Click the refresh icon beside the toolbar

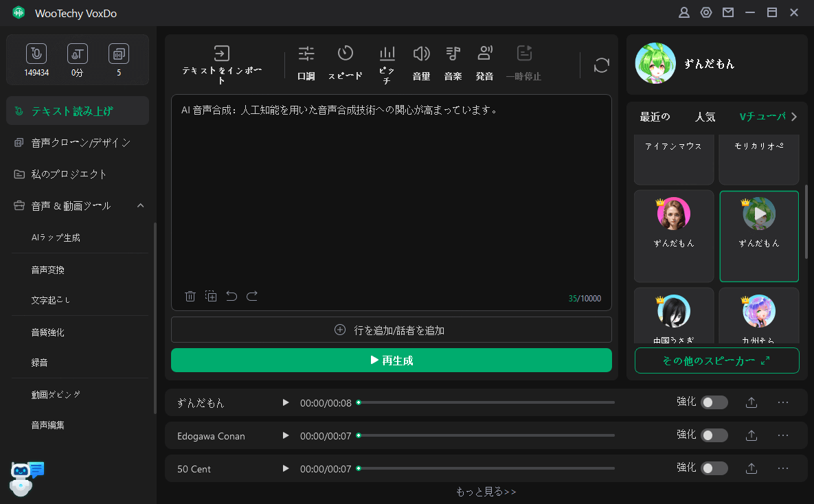tap(601, 65)
